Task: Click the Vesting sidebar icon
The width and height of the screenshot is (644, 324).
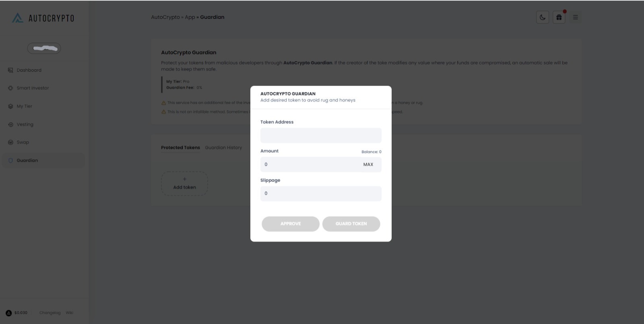Action: point(10,124)
